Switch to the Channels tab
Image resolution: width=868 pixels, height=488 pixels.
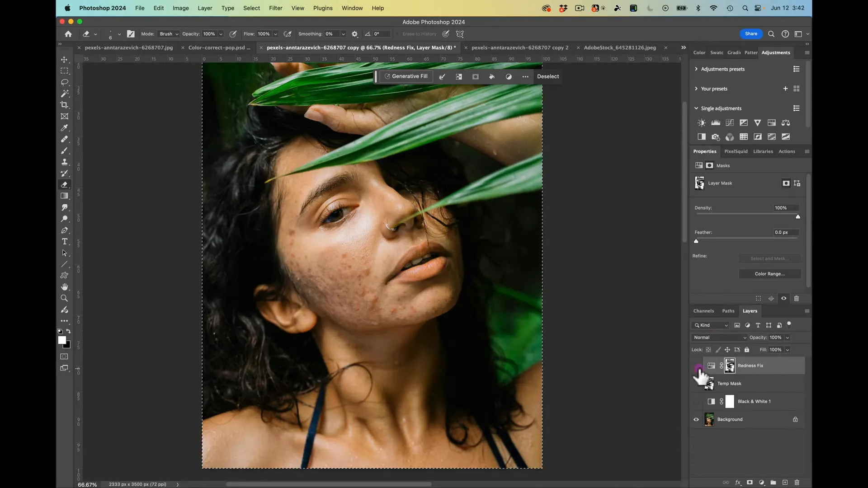click(703, 311)
